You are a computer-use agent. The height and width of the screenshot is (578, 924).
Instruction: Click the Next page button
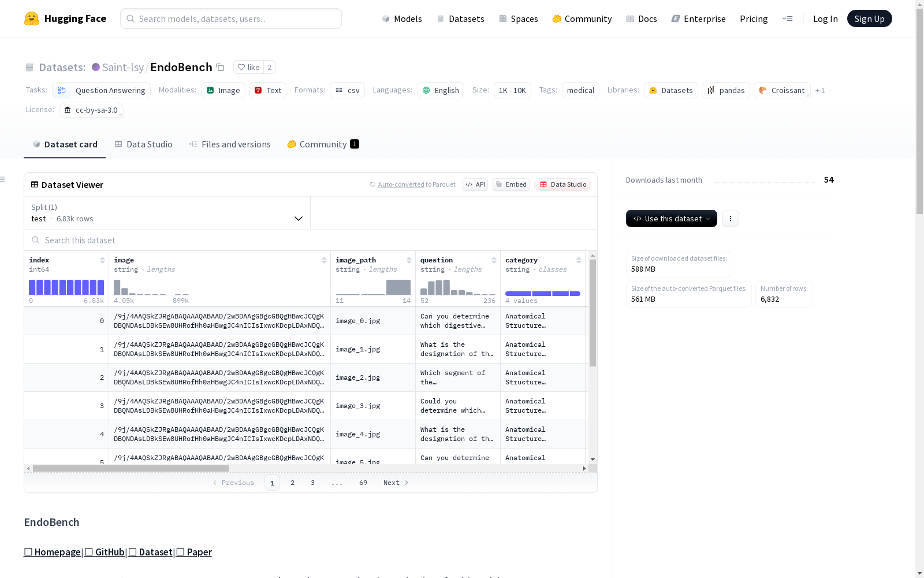[x=396, y=483]
